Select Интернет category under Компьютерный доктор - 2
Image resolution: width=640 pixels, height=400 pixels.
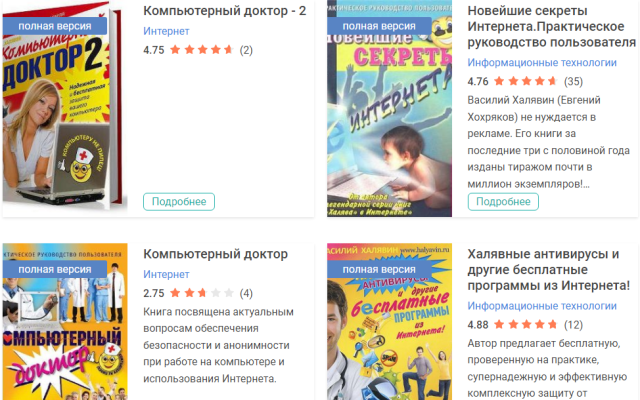tap(166, 31)
